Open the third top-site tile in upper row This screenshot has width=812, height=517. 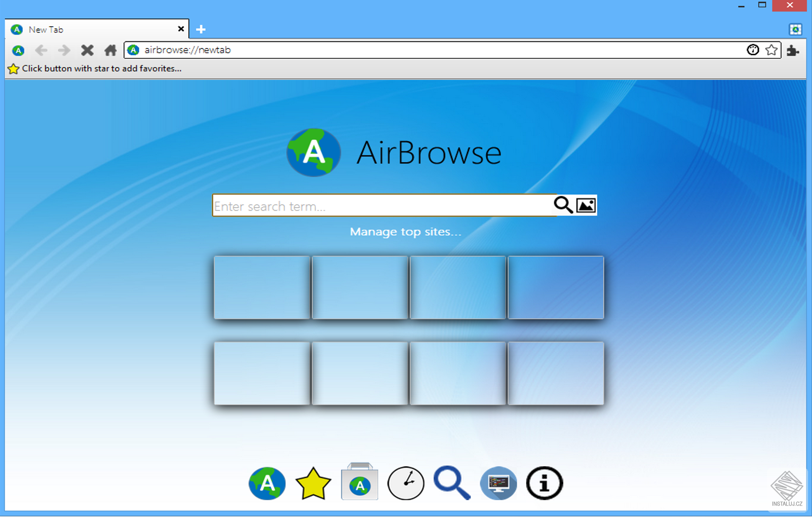(x=458, y=288)
